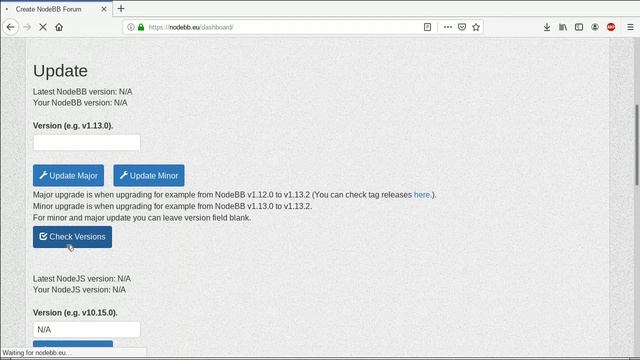Click the green padlock security icon

tap(141, 27)
